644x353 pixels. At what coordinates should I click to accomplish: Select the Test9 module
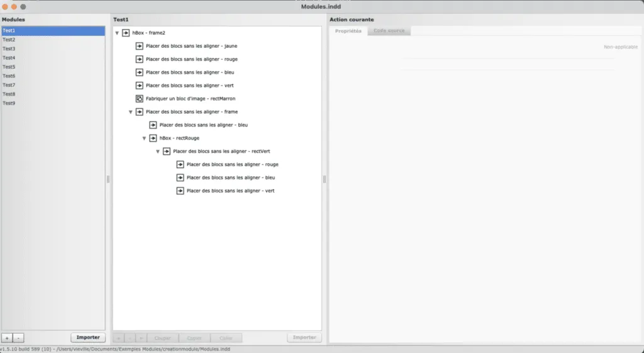click(x=9, y=103)
